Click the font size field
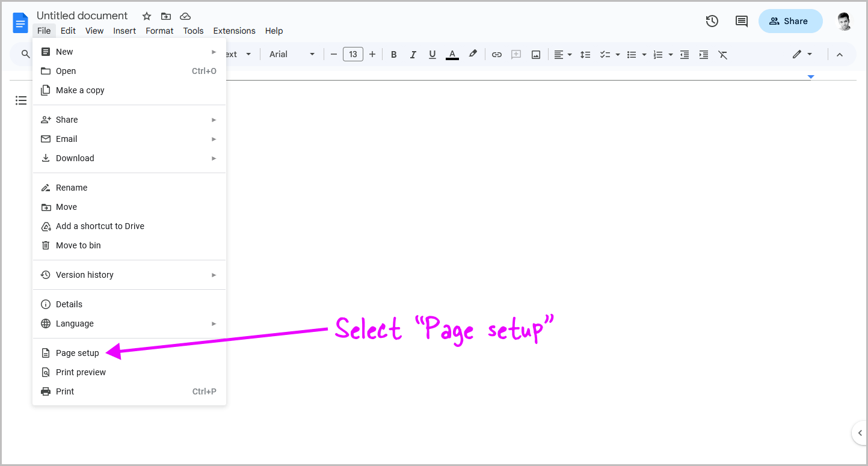Image resolution: width=868 pixels, height=466 pixels. tap(353, 54)
